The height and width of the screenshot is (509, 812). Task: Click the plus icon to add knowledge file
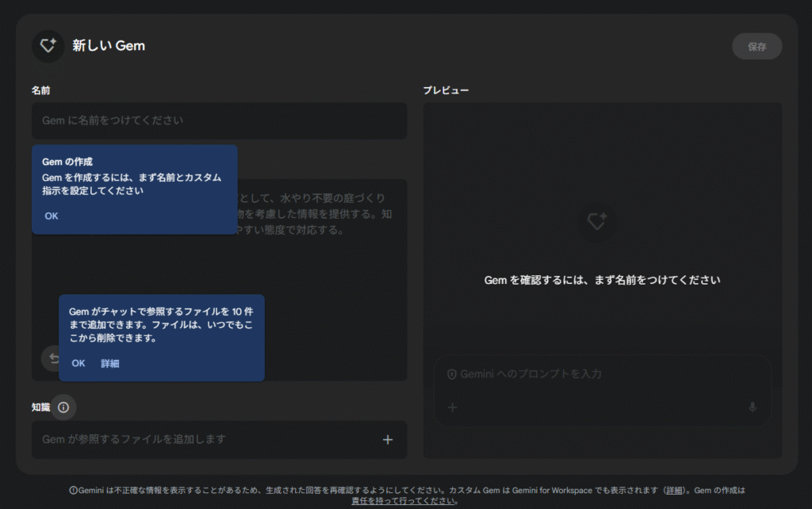(x=387, y=439)
